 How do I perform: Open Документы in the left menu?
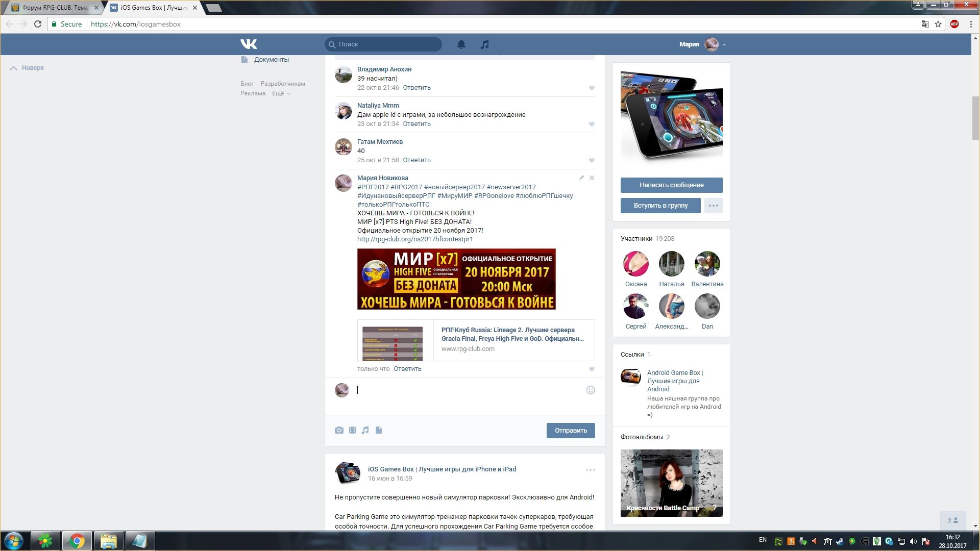[x=271, y=60]
